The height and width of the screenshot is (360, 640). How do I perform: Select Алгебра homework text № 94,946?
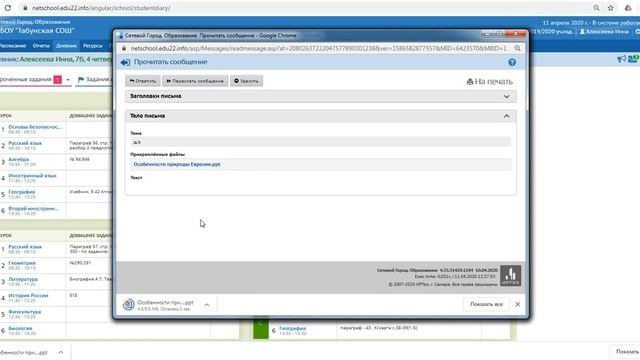click(x=80, y=159)
